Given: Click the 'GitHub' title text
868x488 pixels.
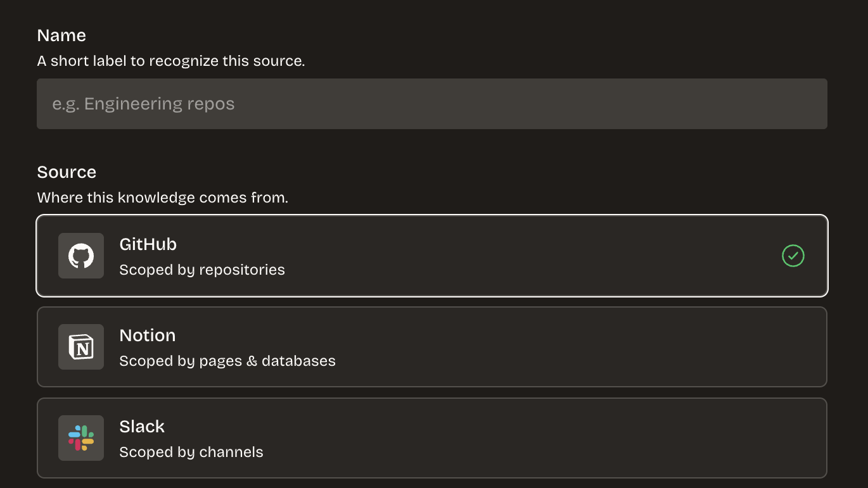Looking at the screenshot, I should (148, 244).
